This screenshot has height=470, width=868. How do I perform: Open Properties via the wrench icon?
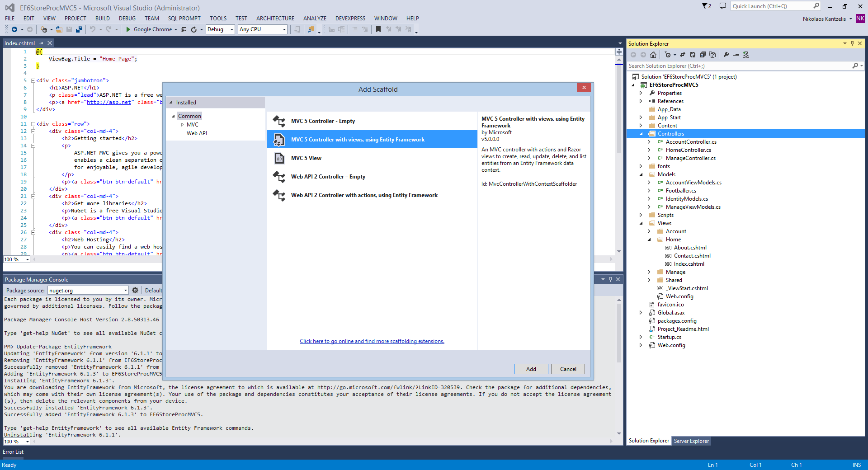726,55
